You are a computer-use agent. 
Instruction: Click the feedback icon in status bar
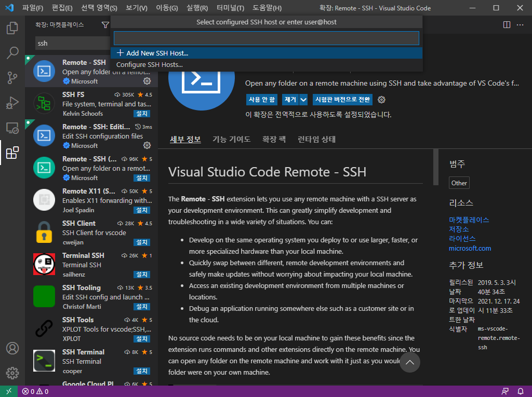505,392
